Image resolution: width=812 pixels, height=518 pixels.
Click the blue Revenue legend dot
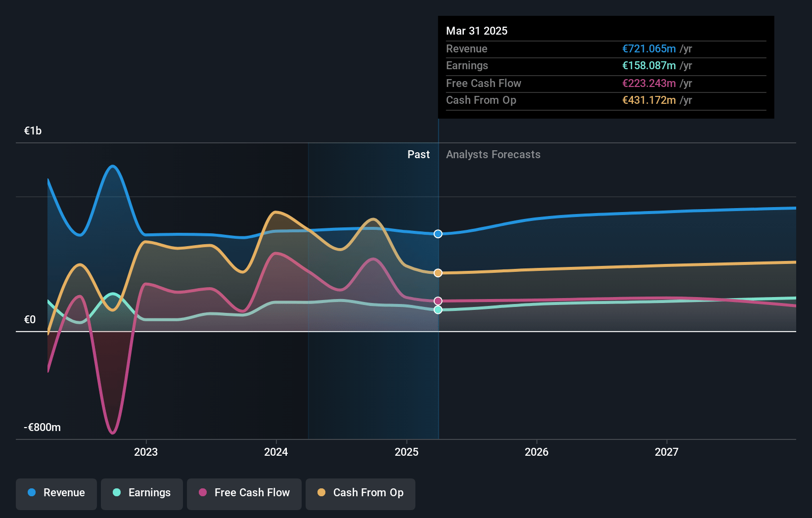point(32,492)
